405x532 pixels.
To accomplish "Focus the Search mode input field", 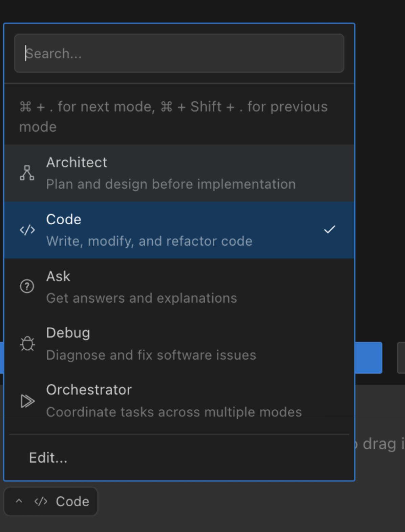I will point(179,54).
